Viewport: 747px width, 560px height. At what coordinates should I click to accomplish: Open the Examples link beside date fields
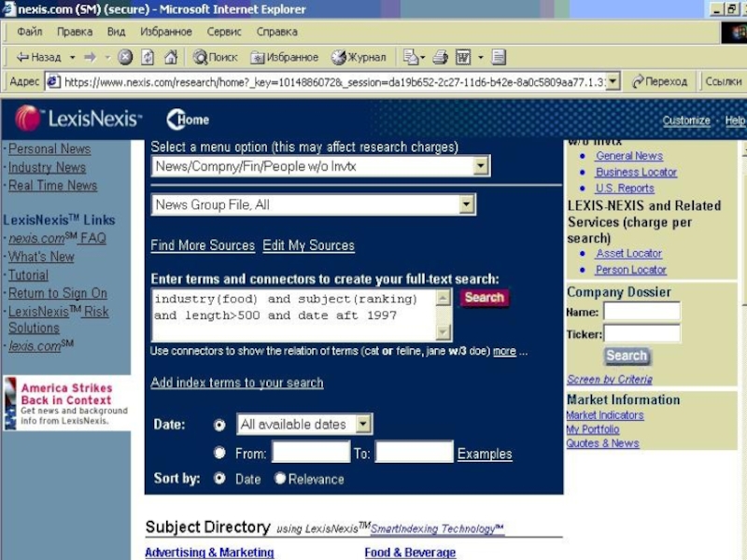pyautogui.click(x=485, y=454)
